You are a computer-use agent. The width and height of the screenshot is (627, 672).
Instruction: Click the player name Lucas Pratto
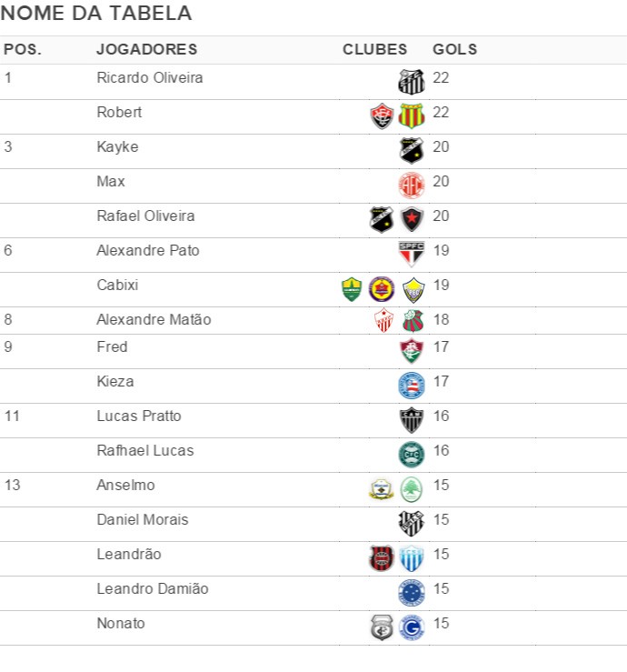click(x=139, y=416)
